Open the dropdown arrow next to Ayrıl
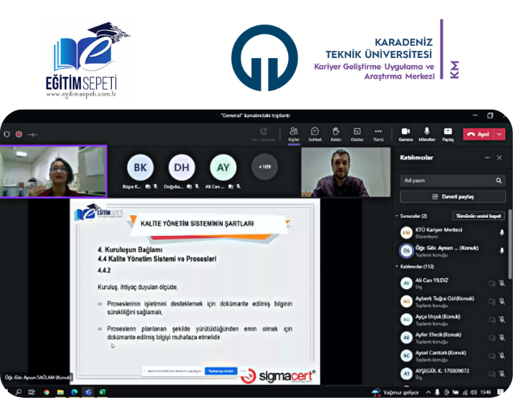This screenshot has width=513, height=420. pyautogui.click(x=499, y=134)
